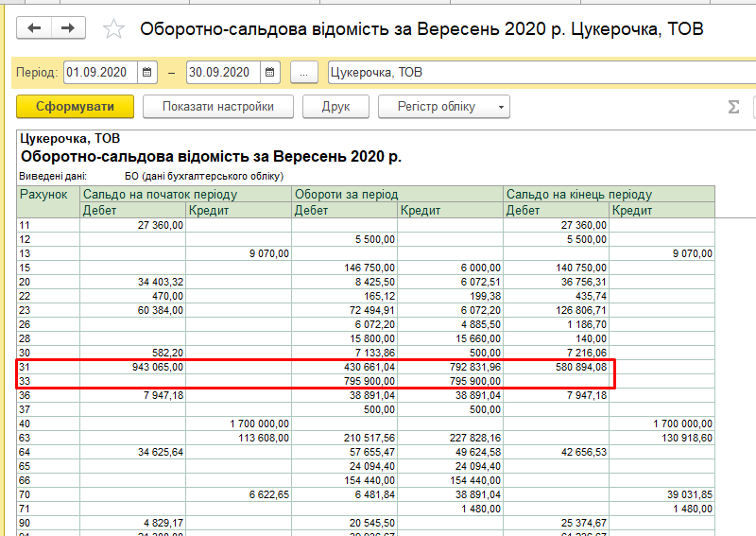Viewport: 756px width, 536px height.
Task: Open period selection with ellipsis button
Action: pos(303,72)
